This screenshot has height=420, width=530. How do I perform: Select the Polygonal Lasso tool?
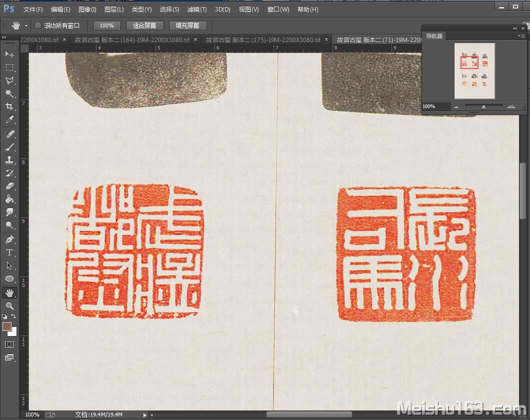[9, 80]
